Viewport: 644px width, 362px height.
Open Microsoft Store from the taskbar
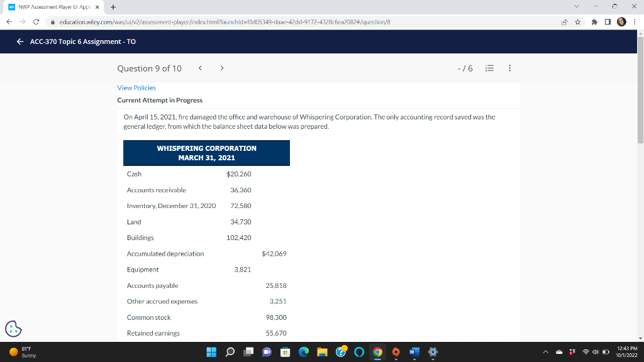click(285, 352)
